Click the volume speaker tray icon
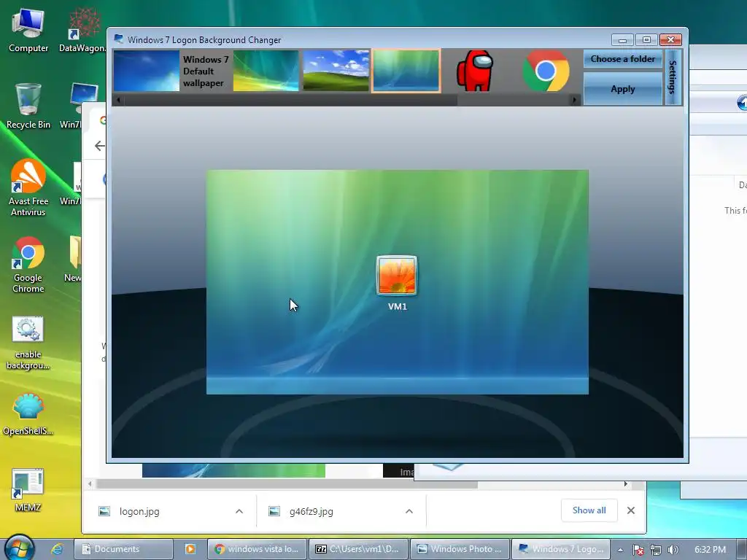The width and height of the screenshot is (747, 560). [x=673, y=550]
